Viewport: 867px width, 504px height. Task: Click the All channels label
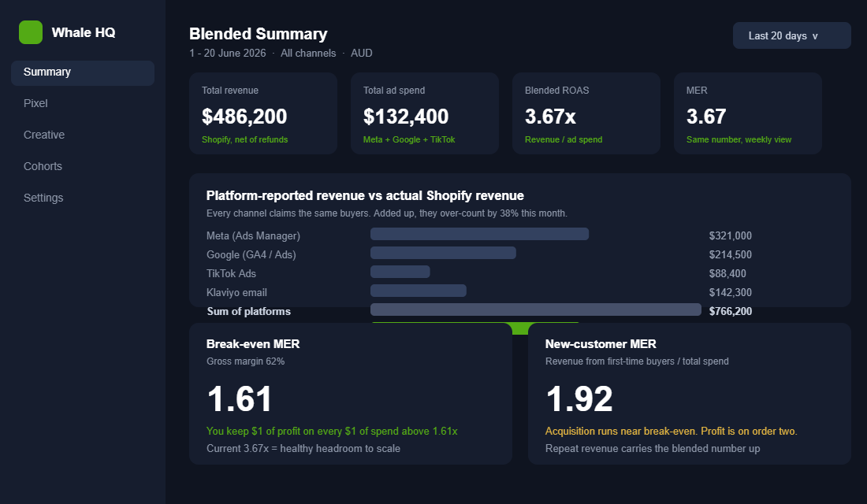[308, 53]
